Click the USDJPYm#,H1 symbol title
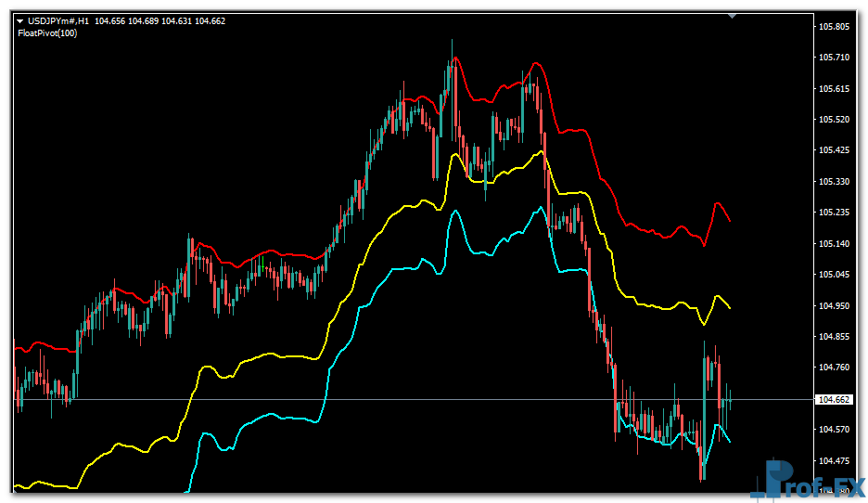The image size is (868, 503). pos(58,20)
